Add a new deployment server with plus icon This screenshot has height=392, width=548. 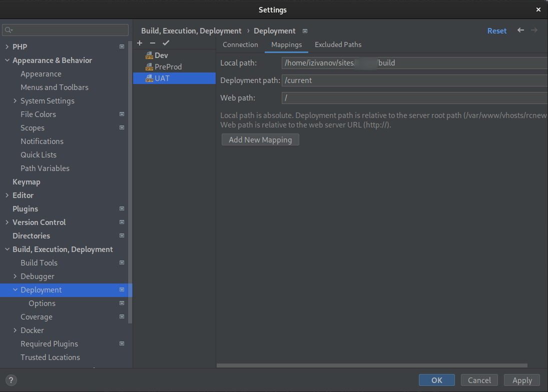140,43
